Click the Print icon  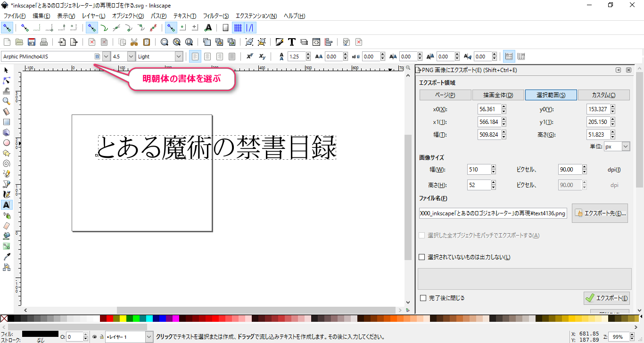click(x=44, y=42)
